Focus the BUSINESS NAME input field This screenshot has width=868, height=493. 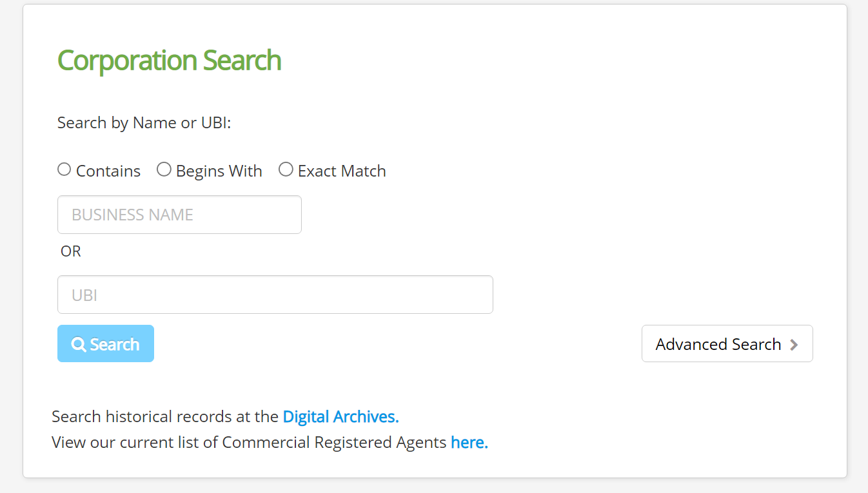point(179,215)
